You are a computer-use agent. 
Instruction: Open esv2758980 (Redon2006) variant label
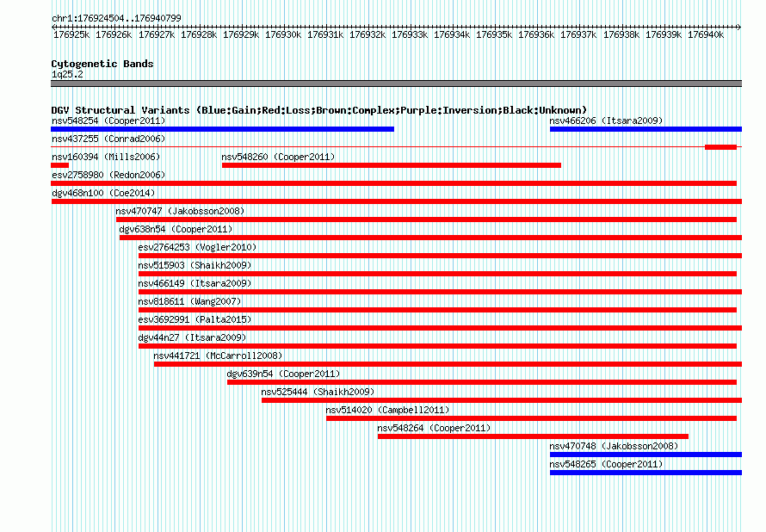pos(108,175)
